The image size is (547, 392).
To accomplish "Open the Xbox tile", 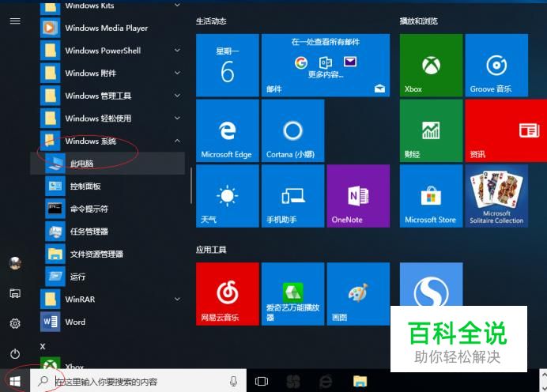I will 431,66.
